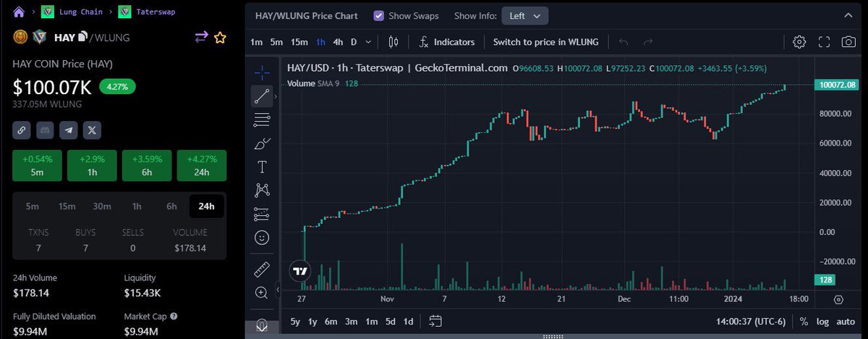The height and width of the screenshot is (339, 868).
Task: Open go-to-date calendar icon
Action: click(435, 321)
